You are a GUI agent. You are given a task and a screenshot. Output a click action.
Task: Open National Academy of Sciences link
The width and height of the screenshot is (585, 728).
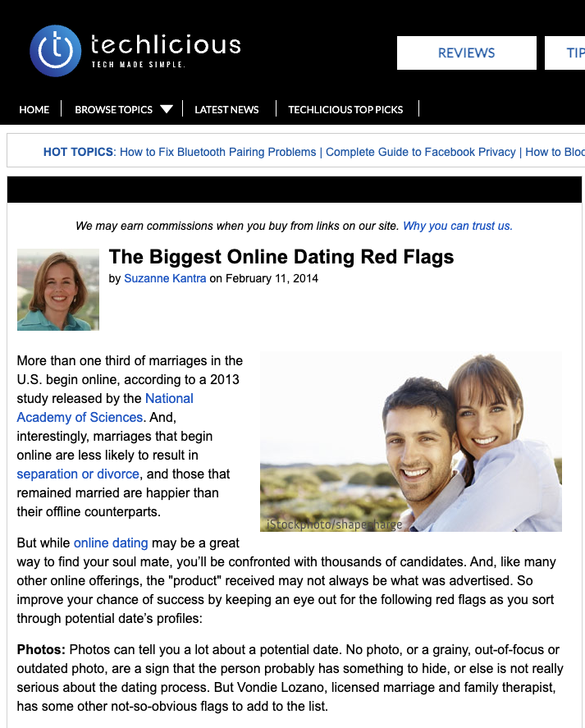pyautogui.click(x=105, y=408)
